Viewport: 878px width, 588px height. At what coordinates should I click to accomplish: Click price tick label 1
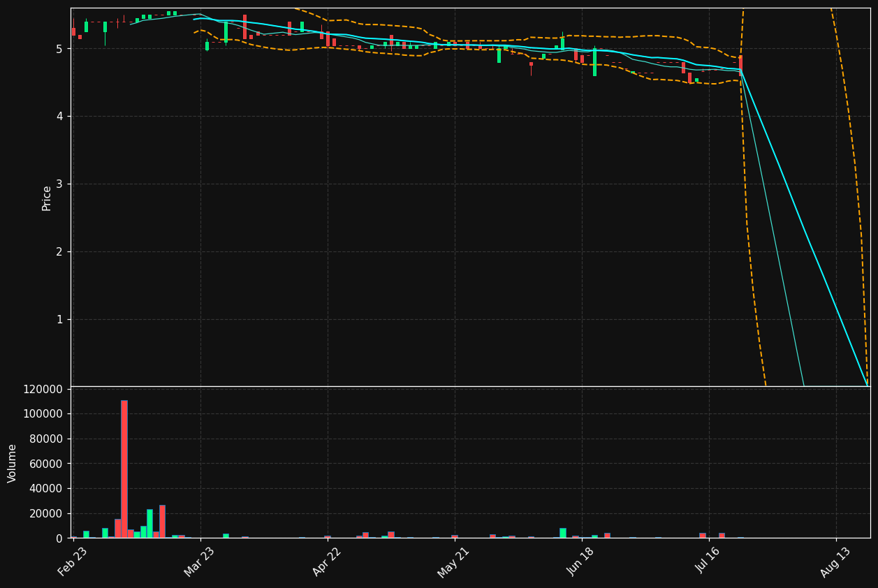click(x=59, y=320)
